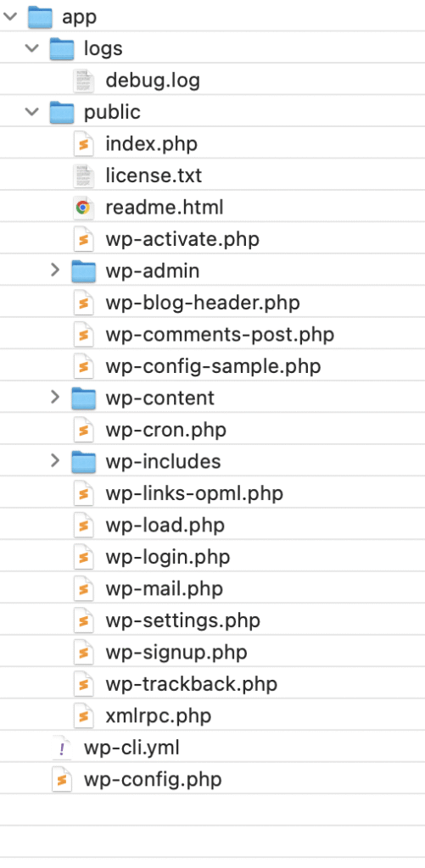425x868 pixels.
Task: Expand the wp-includes folder arrow
Action: 54,461
